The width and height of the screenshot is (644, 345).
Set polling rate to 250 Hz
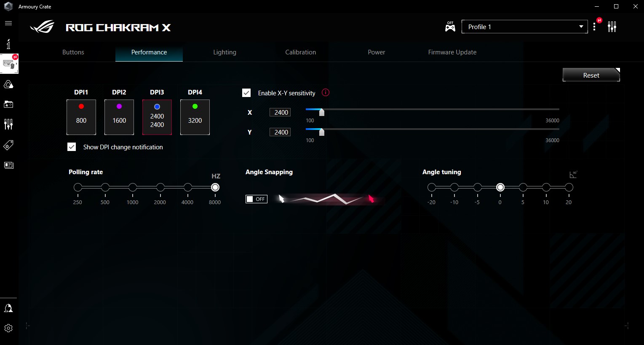click(x=78, y=187)
